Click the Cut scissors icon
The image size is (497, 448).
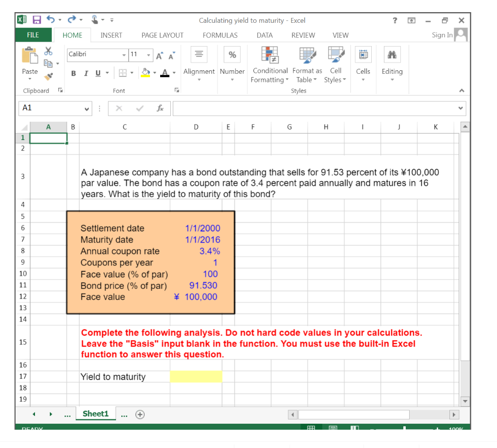48,50
